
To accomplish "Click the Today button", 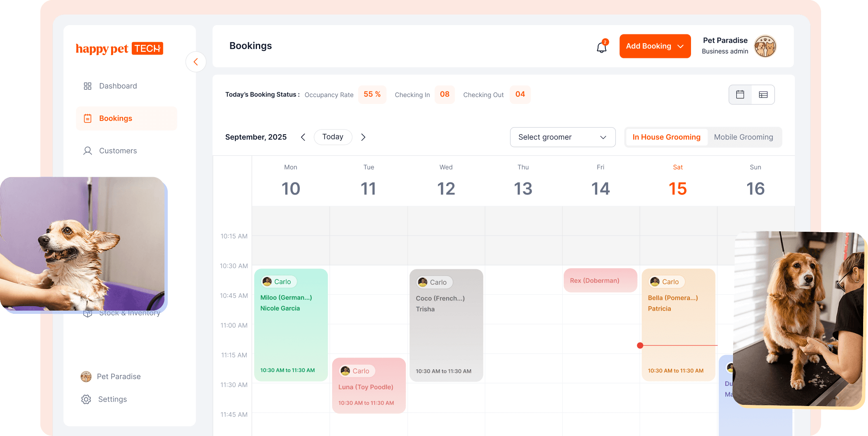I will coord(333,137).
